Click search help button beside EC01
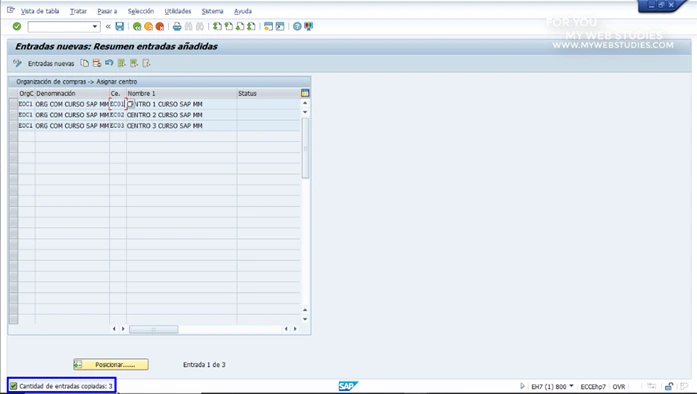697x394 pixels. tap(130, 104)
